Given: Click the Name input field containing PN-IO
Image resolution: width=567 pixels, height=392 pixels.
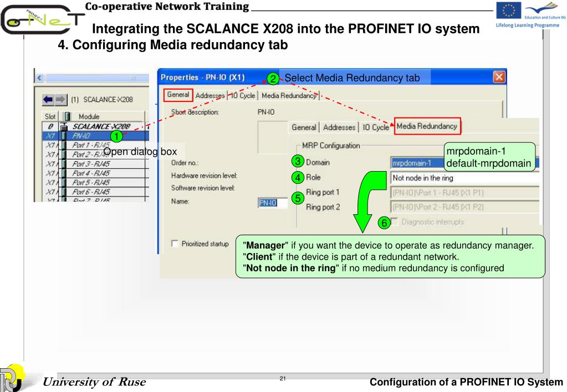Looking at the screenshot, I should click(273, 203).
